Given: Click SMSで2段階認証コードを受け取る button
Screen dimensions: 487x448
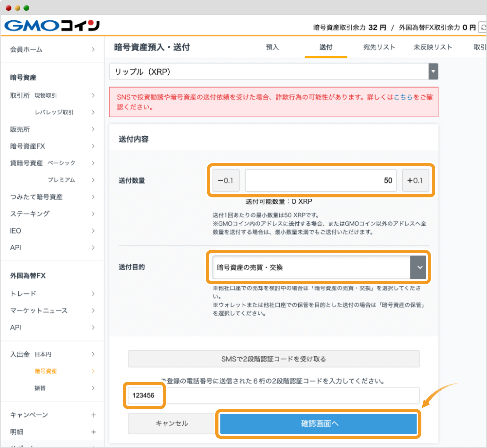Looking at the screenshot, I should coord(274,359).
